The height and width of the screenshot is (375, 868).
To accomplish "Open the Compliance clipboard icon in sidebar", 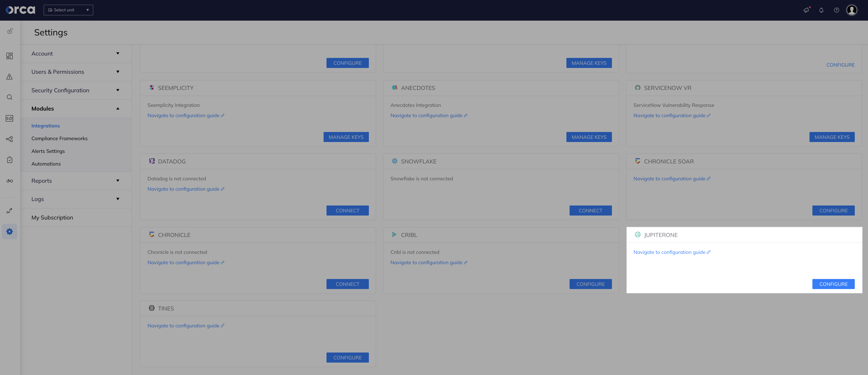I will pos(10,160).
